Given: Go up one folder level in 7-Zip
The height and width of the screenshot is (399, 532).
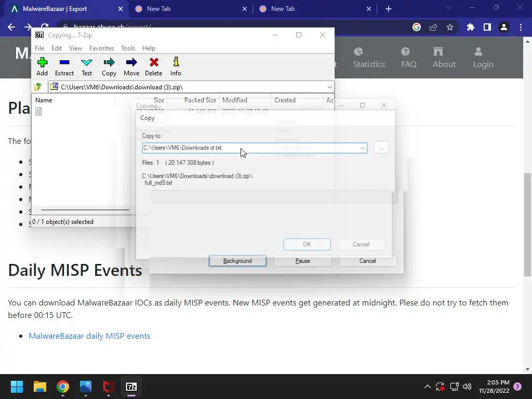Looking at the screenshot, I should tap(38, 87).
